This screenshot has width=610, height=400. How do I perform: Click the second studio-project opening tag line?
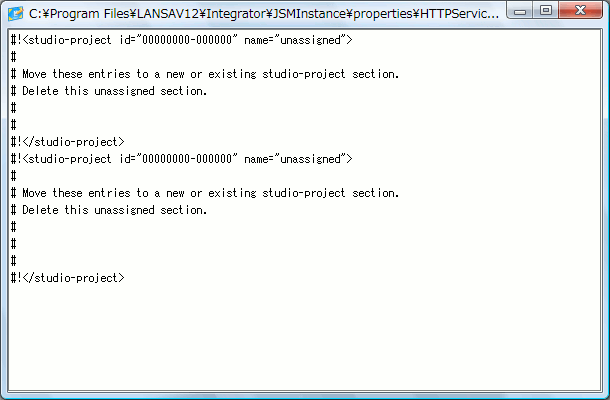click(181, 159)
